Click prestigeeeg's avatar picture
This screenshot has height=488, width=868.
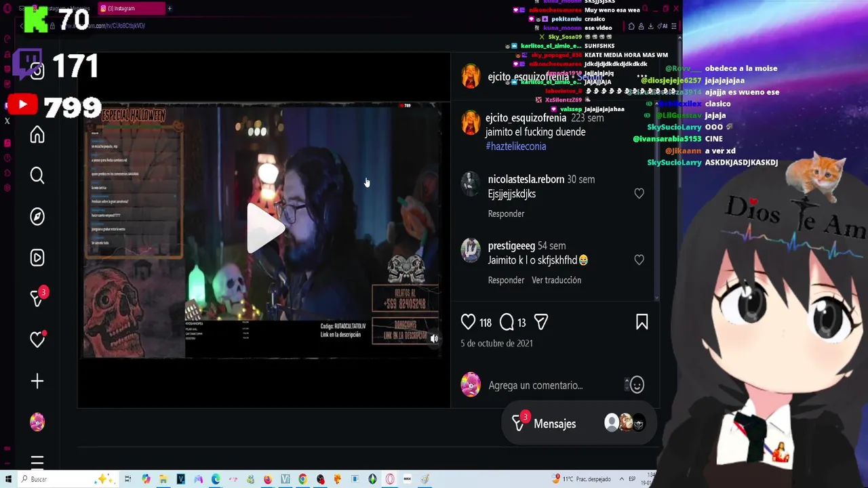471,251
